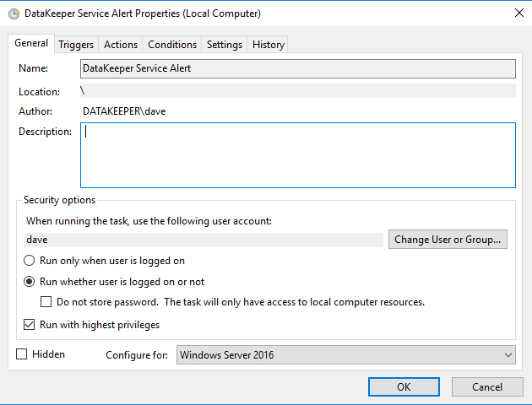Uncheck Run with highest privileges
Viewport: 532px width, 405px height.
(x=29, y=325)
